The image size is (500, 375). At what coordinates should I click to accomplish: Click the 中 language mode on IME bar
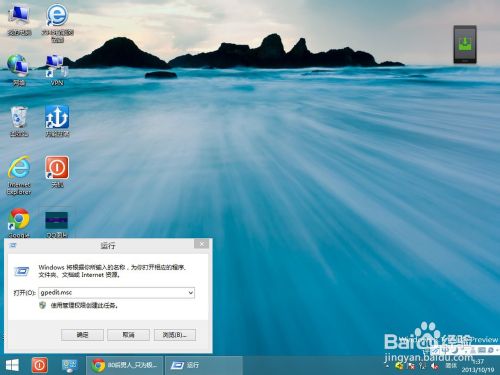click(446, 350)
